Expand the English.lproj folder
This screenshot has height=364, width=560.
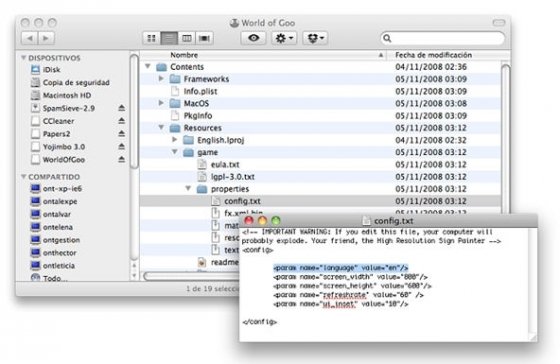click(175, 140)
